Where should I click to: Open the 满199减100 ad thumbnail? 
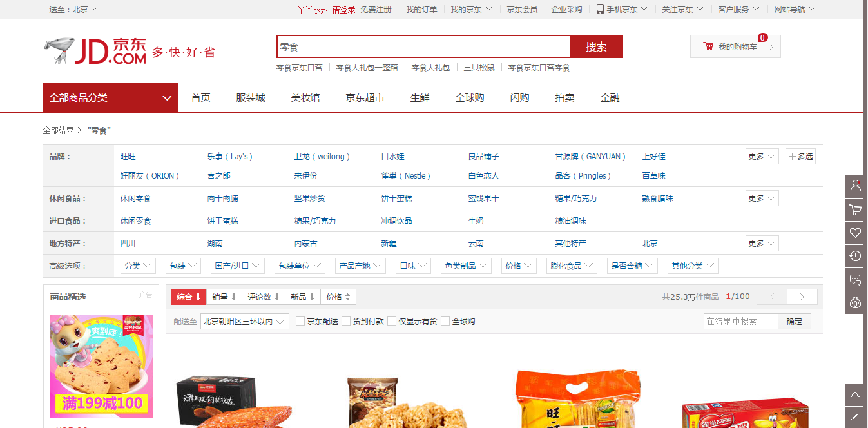[101, 366]
